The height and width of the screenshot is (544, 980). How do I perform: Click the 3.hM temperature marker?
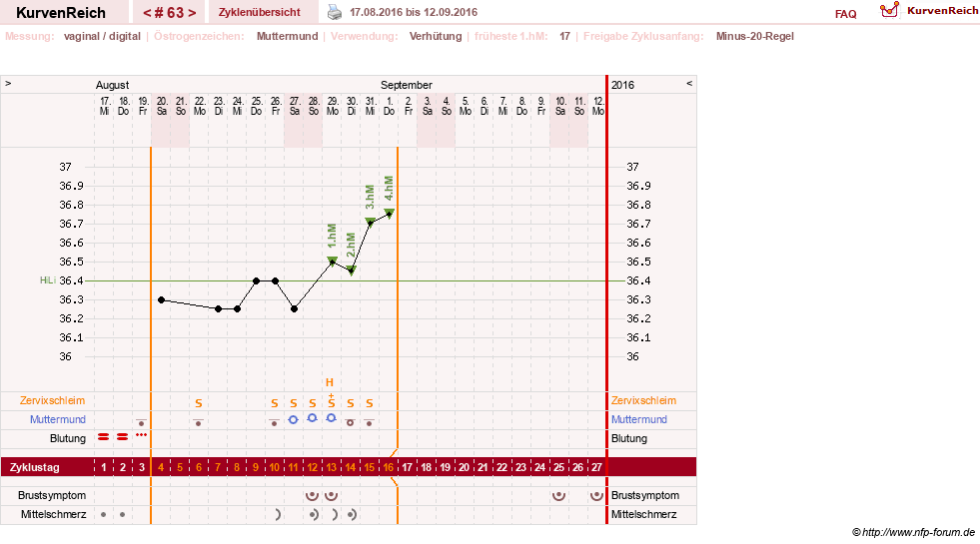(370, 222)
